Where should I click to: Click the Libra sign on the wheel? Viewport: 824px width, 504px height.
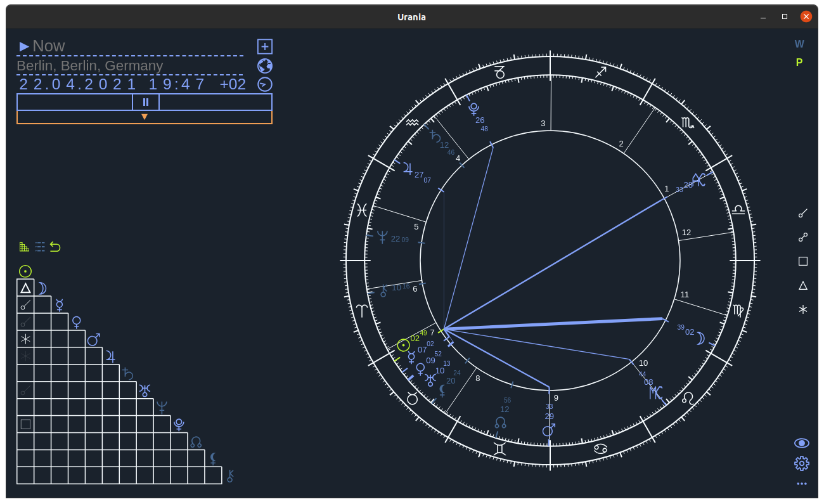(x=738, y=210)
